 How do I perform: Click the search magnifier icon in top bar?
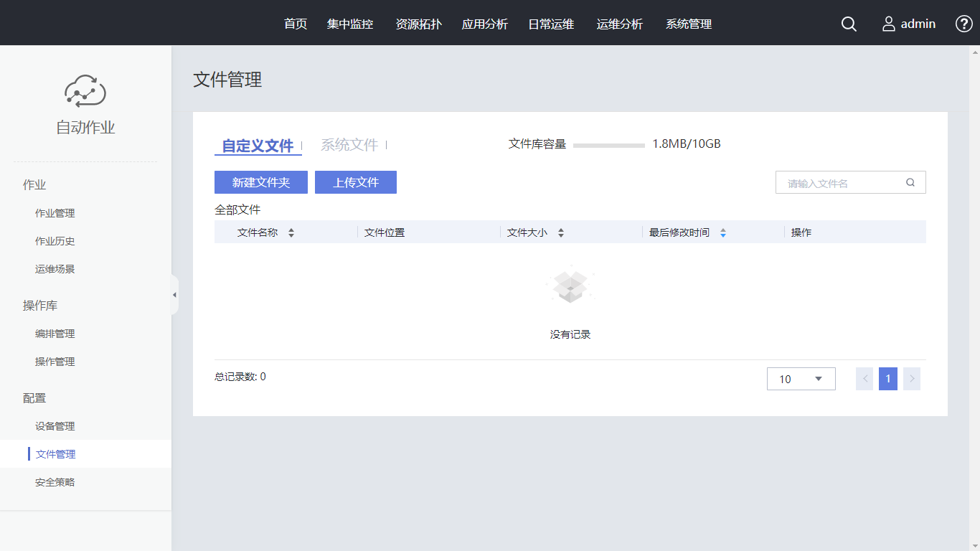(x=849, y=24)
